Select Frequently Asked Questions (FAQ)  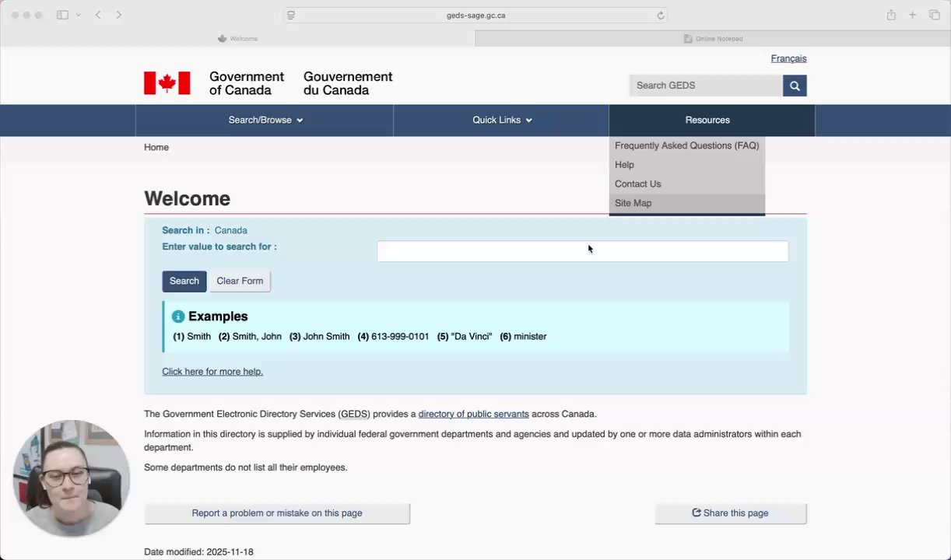pos(686,145)
